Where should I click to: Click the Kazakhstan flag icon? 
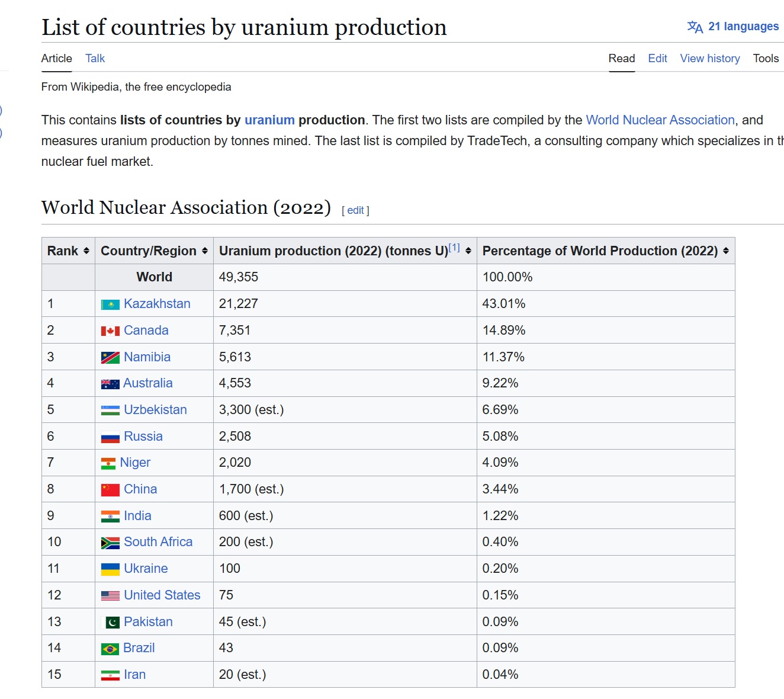[x=110, y=304]
